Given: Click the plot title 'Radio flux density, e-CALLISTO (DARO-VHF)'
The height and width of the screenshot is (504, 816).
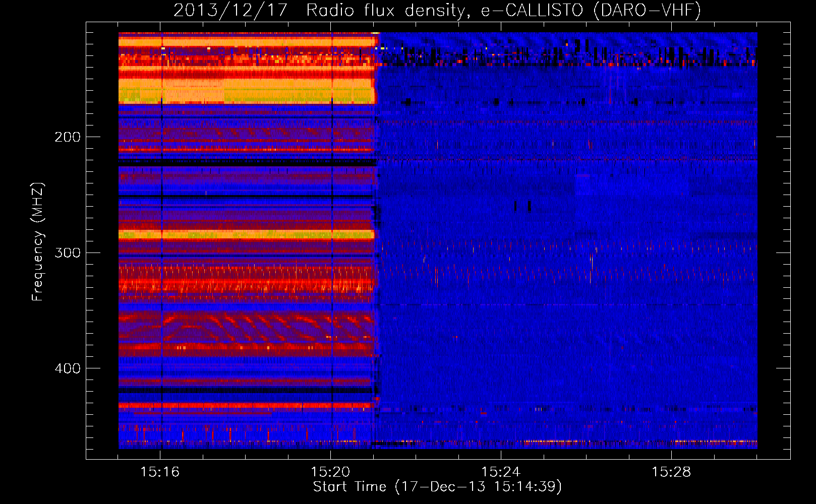Looking at the screenshot, I should click(503, 11).
